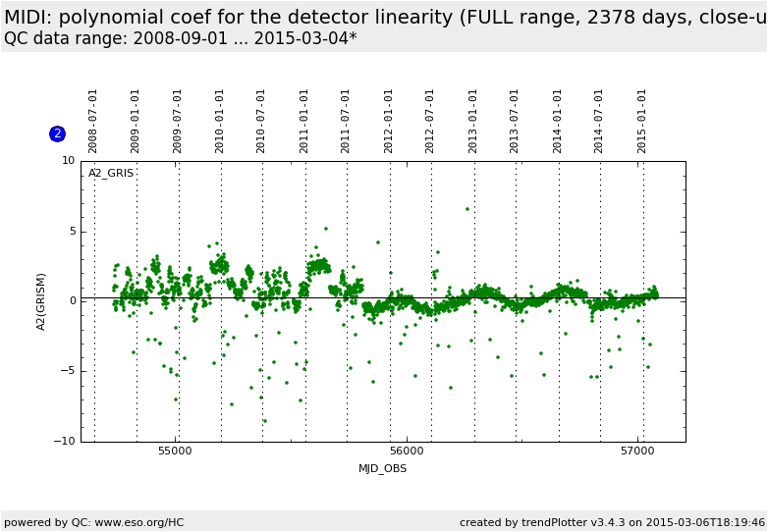Image resolution: width=768 pixels, height=532 pixels.
Task: Click the 2015-01-01 date label
Action: click(642, 121)
